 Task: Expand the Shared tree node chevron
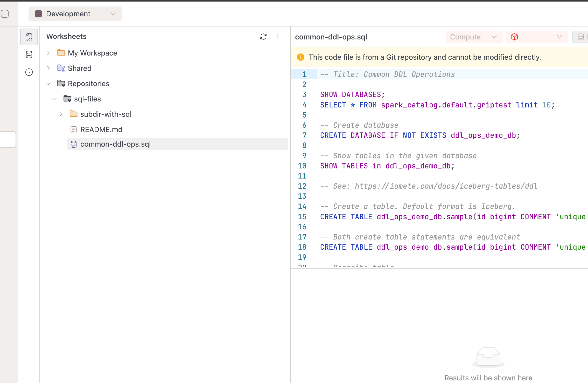[x=48, y=68]
